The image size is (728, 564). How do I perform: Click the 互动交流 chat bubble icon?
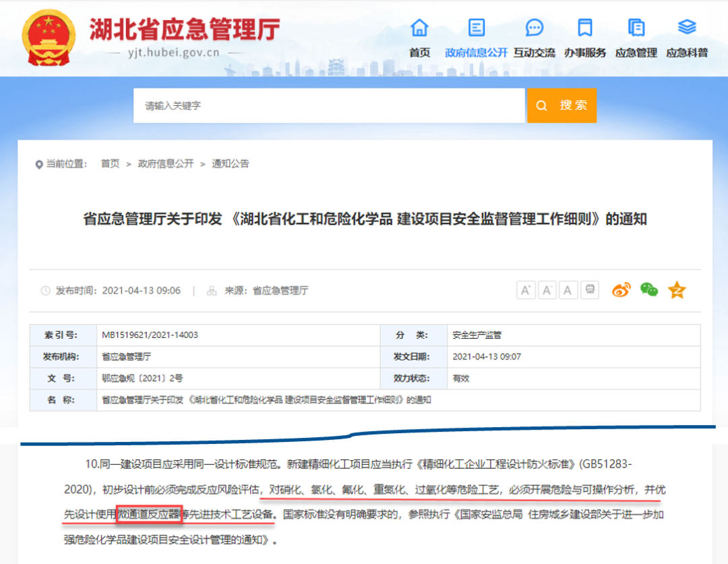point(535,28)
